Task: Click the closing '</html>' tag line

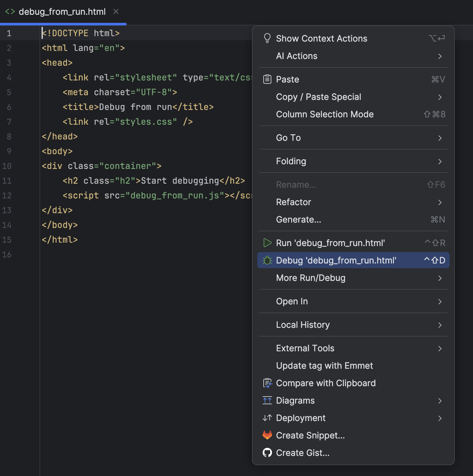Action: [x=60, y=240]
